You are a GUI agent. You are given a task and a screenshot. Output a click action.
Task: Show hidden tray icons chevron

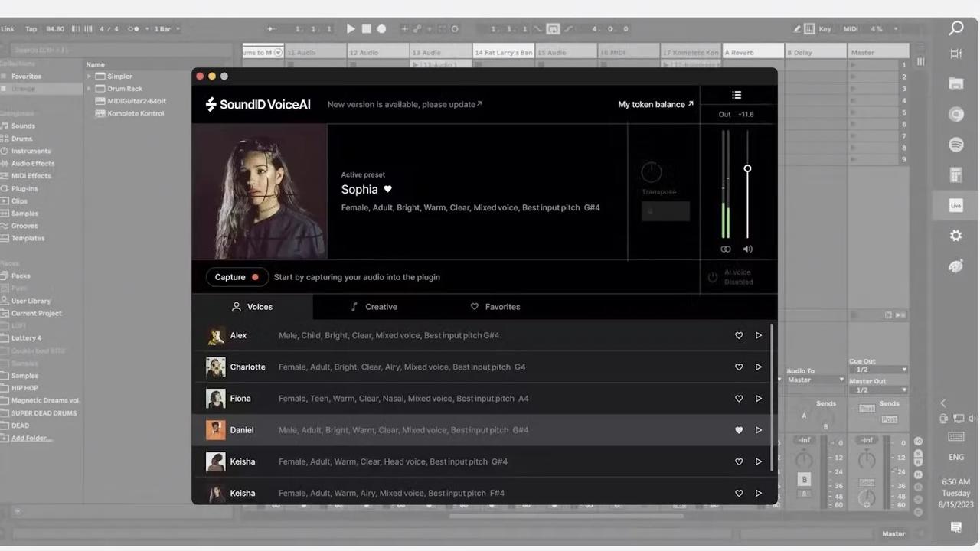(943, 403)
